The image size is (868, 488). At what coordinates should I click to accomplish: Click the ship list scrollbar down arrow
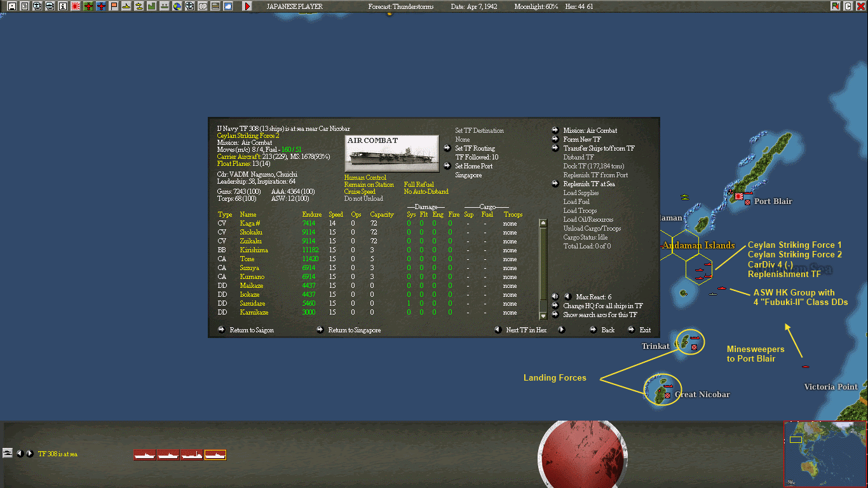[x=543, y=315]
